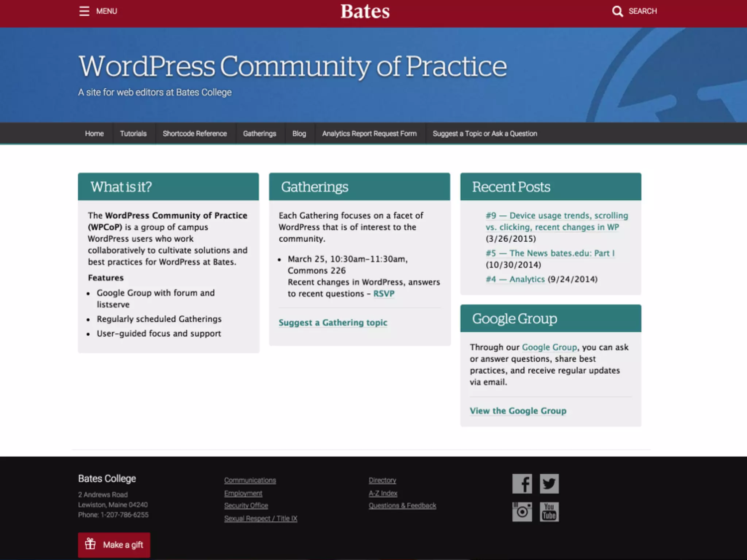Go to the Tutorials nav item

(x=133, y=133)
